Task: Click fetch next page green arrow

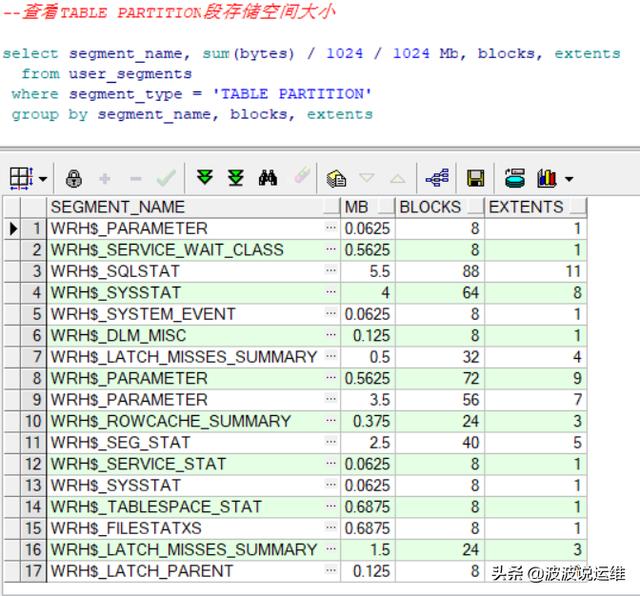Action: pos(205,178)
